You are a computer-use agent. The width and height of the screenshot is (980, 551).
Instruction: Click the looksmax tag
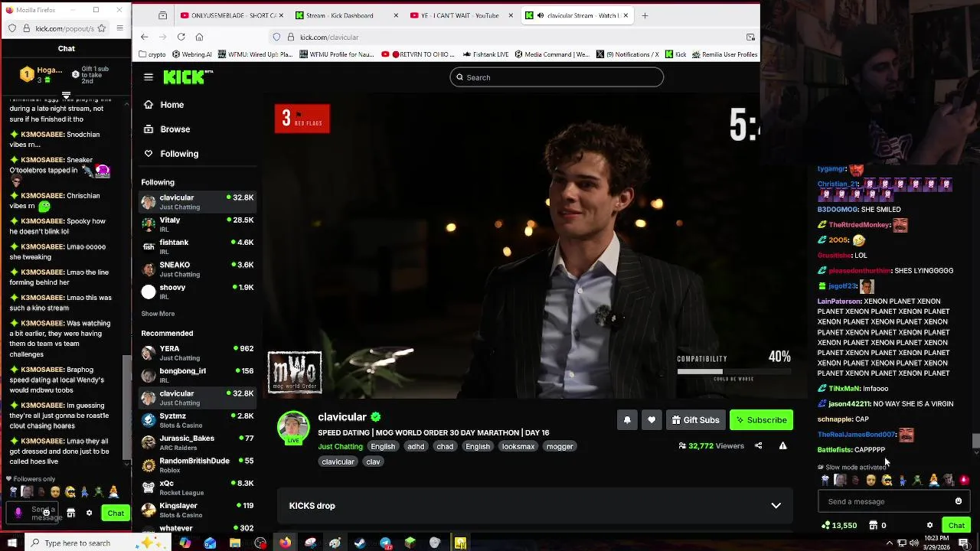518,446
